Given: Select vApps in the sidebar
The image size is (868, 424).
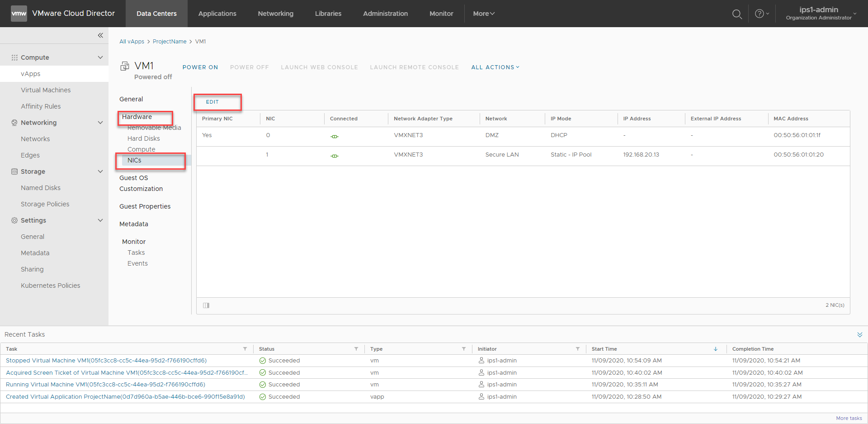Looking at the screenshot, I should tap(54, 74).
